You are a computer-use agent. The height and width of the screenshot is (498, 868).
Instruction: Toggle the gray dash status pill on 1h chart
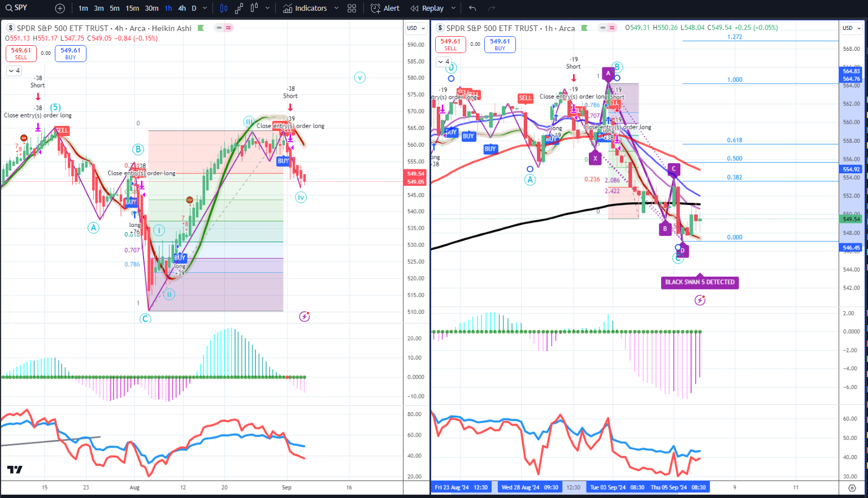(x=604, y=28)
